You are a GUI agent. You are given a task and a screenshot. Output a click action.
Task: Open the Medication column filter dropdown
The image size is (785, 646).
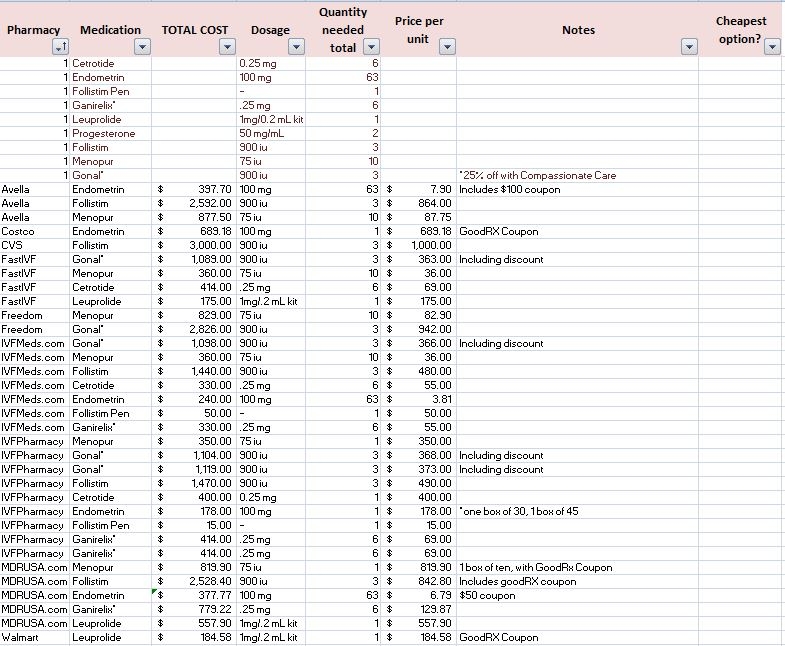142,47
